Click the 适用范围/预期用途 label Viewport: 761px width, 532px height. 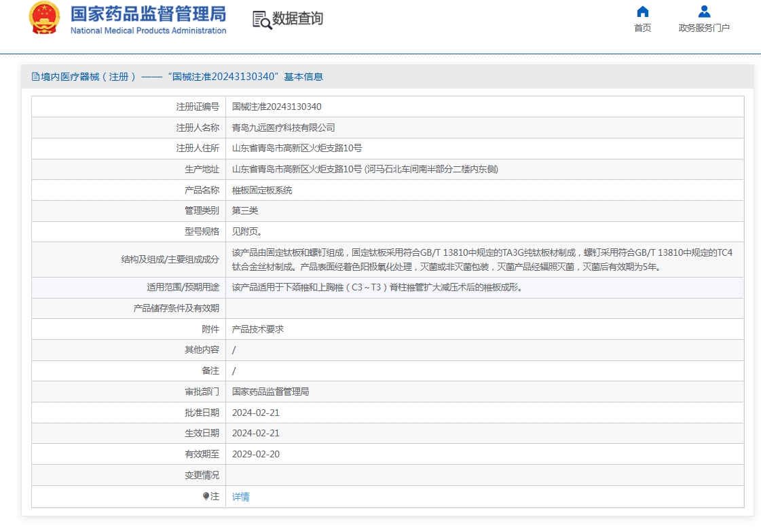(183, 287)
